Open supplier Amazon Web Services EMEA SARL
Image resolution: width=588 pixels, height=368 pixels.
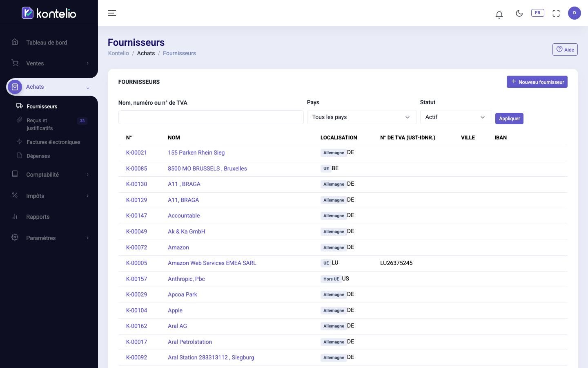tap(212, 263)
